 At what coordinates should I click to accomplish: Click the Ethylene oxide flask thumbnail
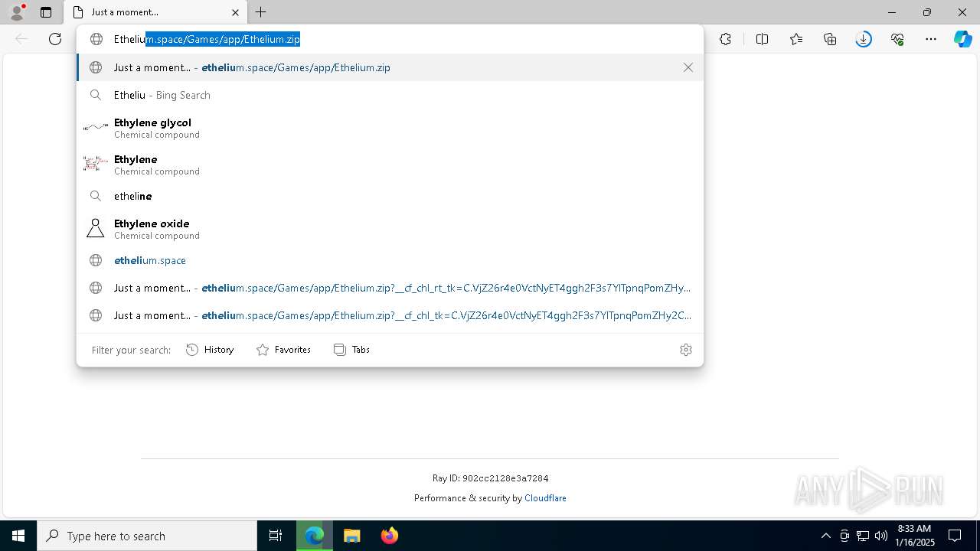[96, 229]
